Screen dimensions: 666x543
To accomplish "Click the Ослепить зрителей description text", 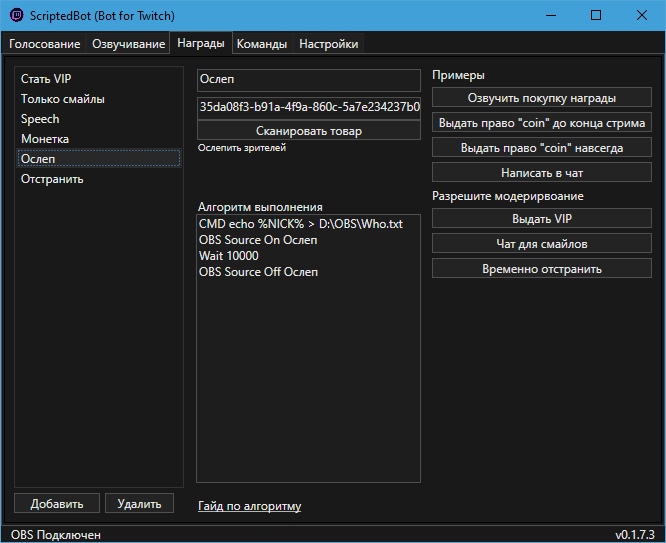I will pos(242,148).
